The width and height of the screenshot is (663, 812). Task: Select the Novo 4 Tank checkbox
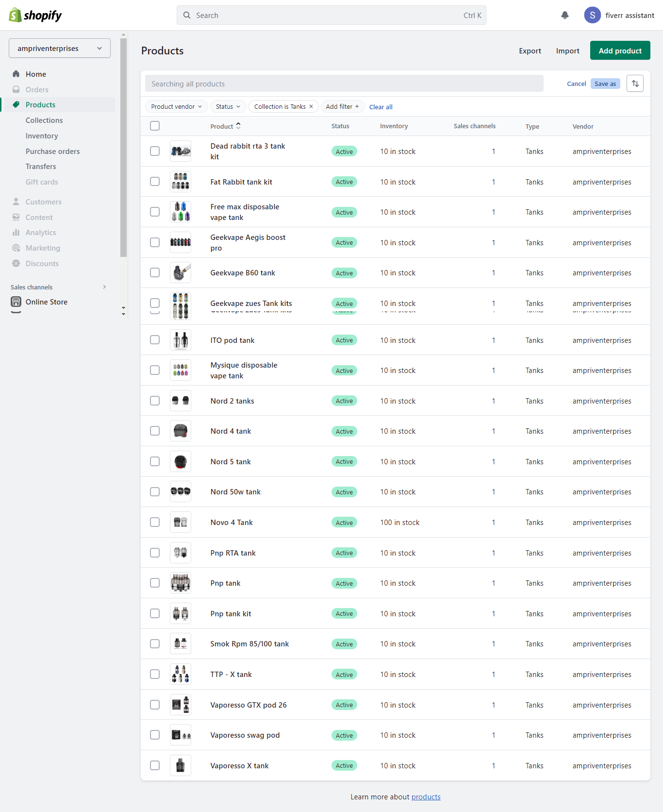[x=155, y=522]
